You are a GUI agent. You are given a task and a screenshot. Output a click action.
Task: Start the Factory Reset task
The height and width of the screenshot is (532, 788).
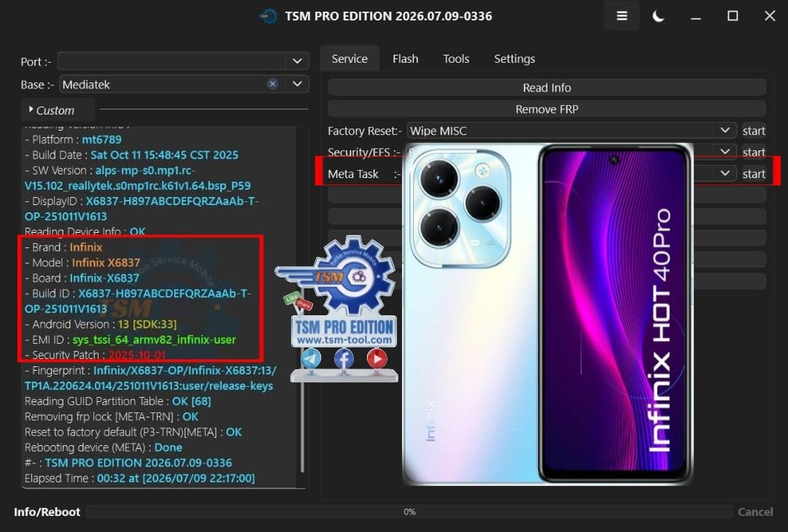click(754, 131)
